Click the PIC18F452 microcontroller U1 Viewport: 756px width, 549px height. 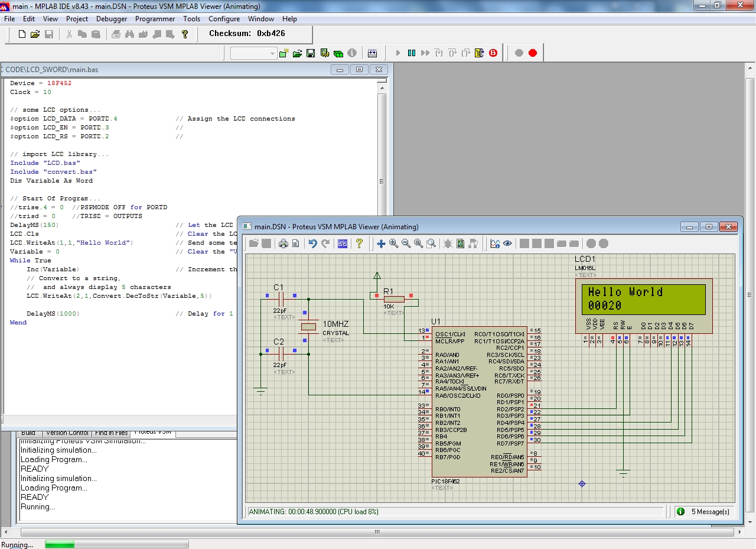(x=479, y=402)
